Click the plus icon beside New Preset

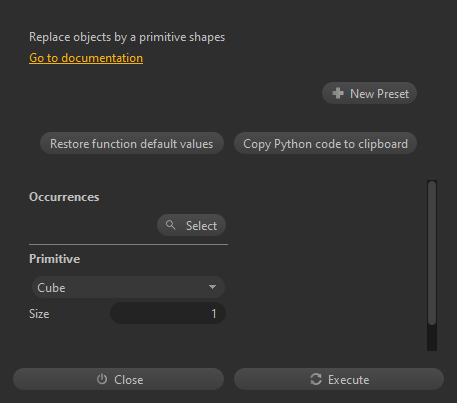(338, 93)
